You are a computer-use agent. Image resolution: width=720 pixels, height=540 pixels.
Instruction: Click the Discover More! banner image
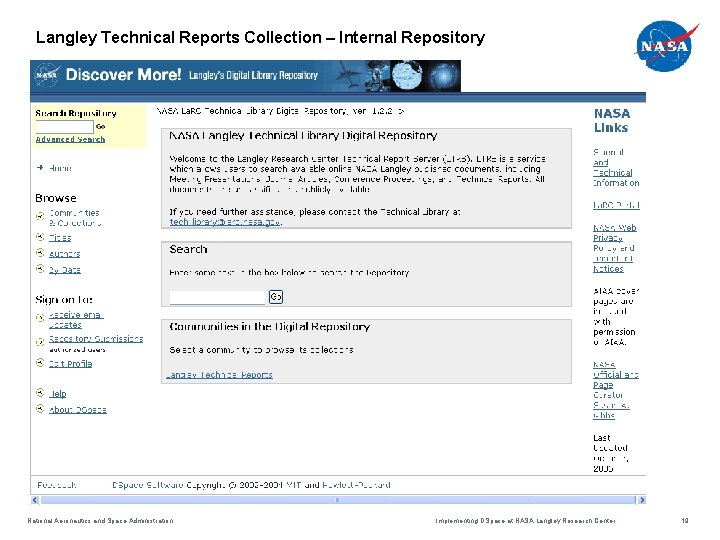tap(245, 76)
